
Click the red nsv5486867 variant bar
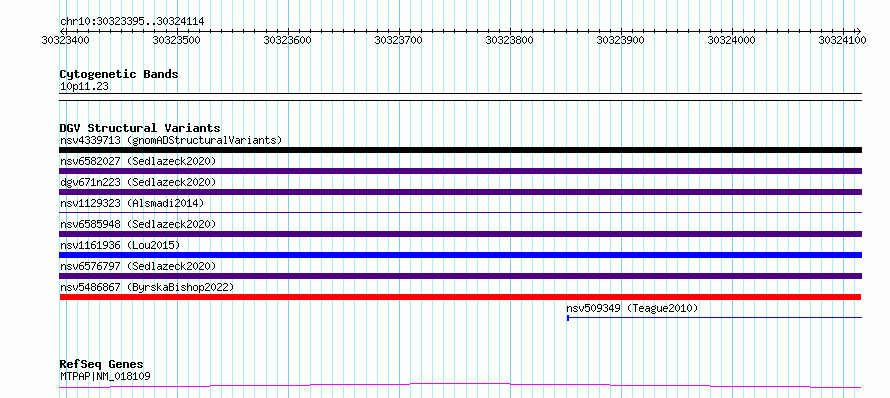point(460,297)
